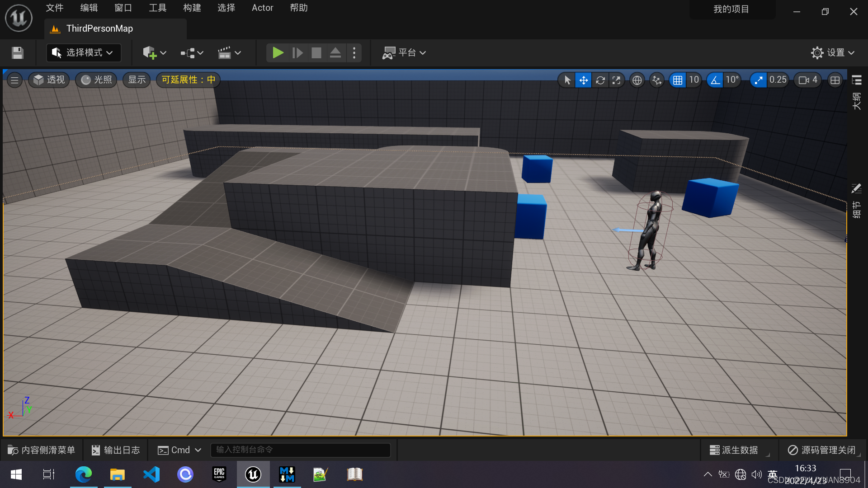Toggle viewport layout maximize icon
This screenshot has width=868, height=488.
[x=835, y=80]
